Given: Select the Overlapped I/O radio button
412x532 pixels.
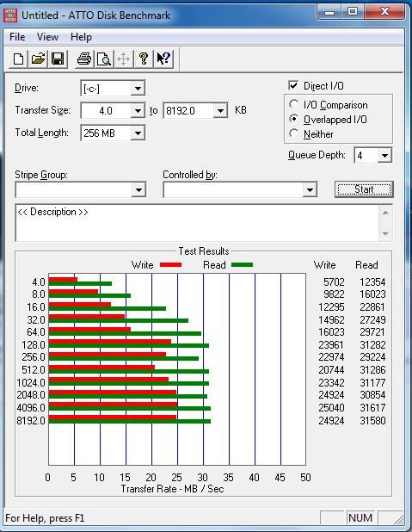Looking at the screenshot, I should coord(293,119).
